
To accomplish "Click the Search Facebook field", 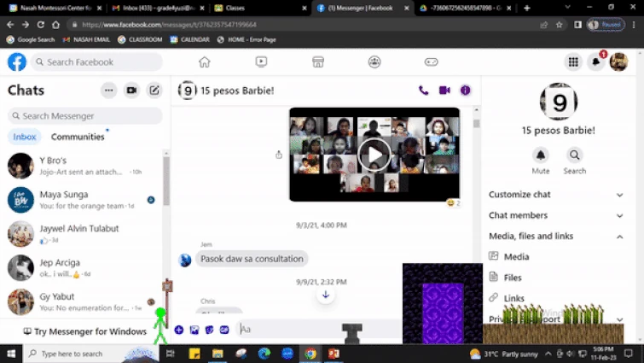I will point(96,62).
